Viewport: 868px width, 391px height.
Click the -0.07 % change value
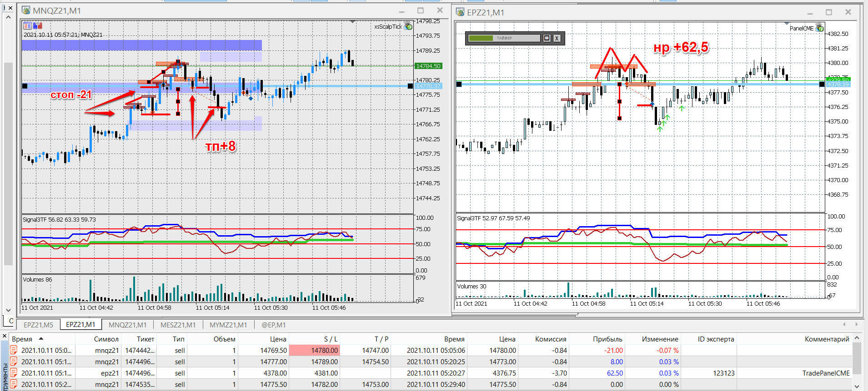tap(667, 350)
